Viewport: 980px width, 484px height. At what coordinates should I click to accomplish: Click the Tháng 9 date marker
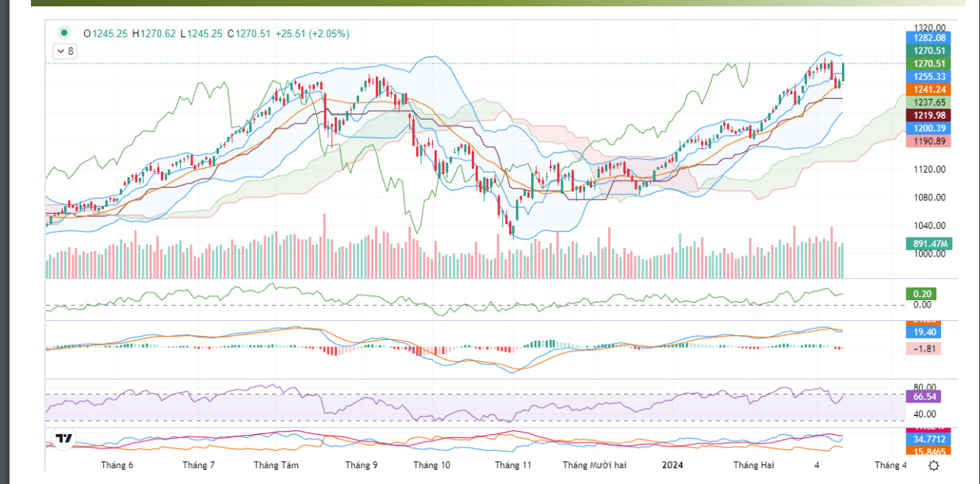pos(362,466)
